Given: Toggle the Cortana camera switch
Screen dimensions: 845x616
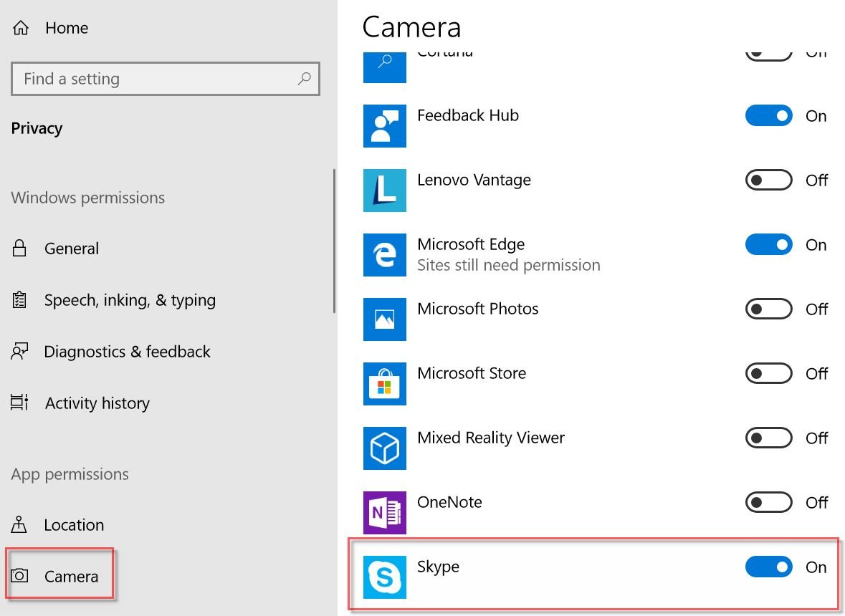Looking at the screenshot, I should 768,56.
